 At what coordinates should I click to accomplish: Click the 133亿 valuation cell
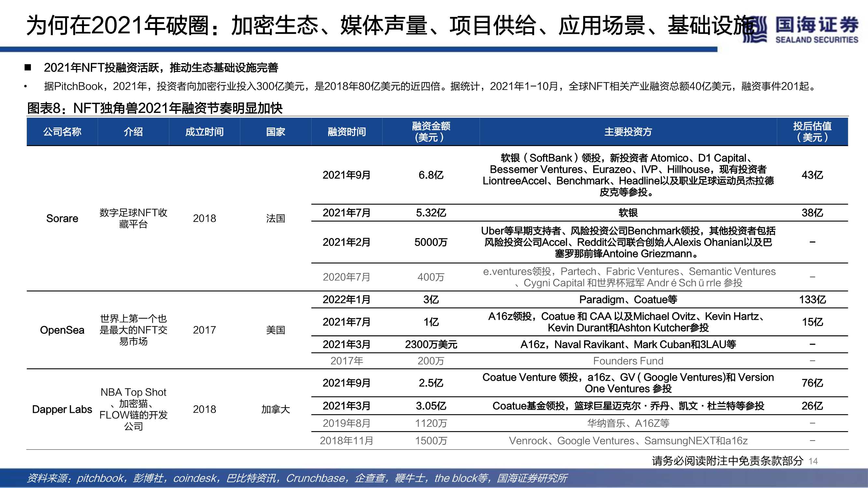[812, 300]
